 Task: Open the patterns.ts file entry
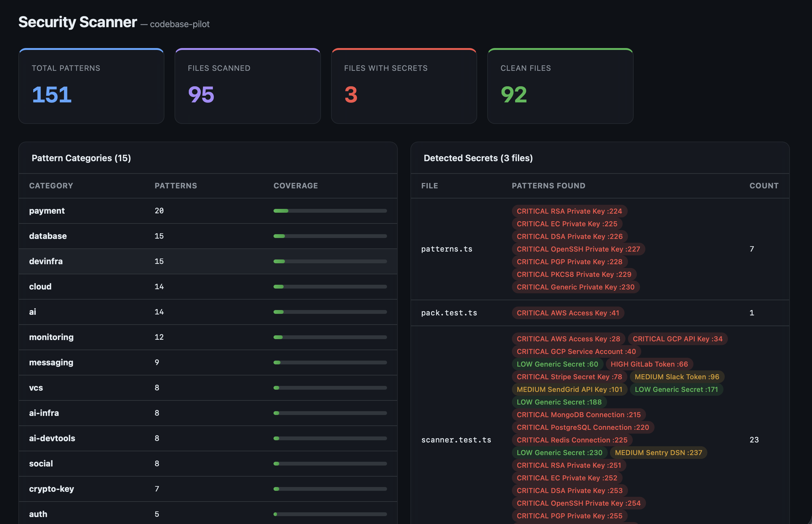(446, 249)
